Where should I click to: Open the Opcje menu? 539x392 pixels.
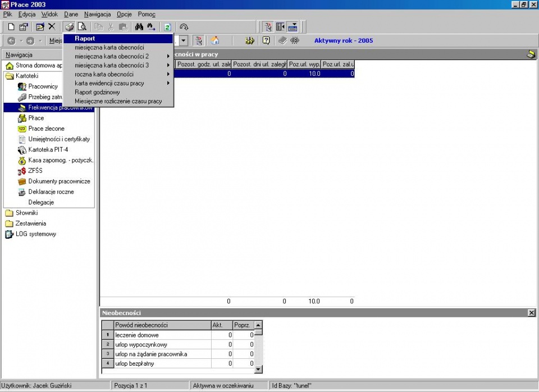pos(124,14)
